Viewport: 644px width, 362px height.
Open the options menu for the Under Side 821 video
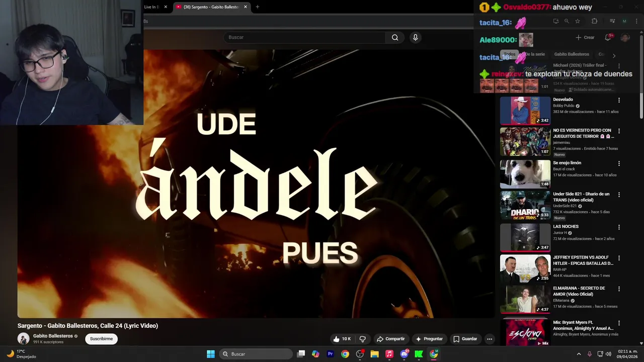pos(619,195)
